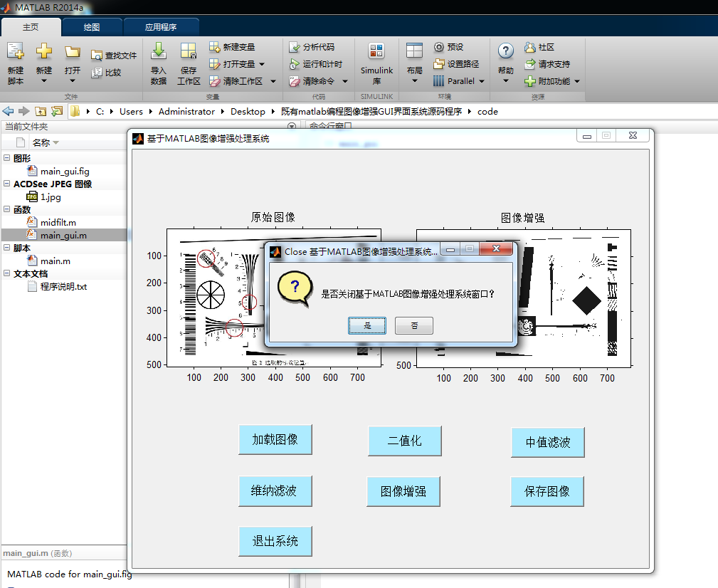
Task: Go back with the left arrow in path bar
Action: tap(9, 111)
